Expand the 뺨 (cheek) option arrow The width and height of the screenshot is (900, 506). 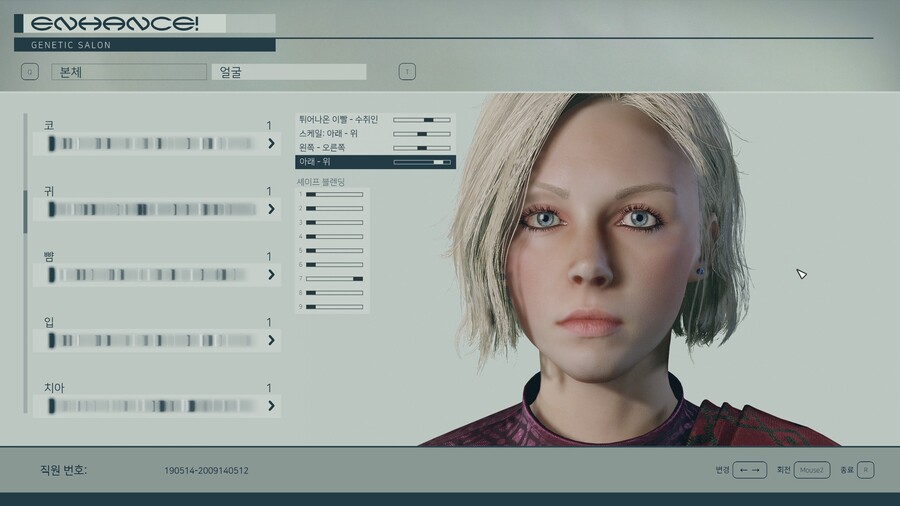click(x=271, y=275)
